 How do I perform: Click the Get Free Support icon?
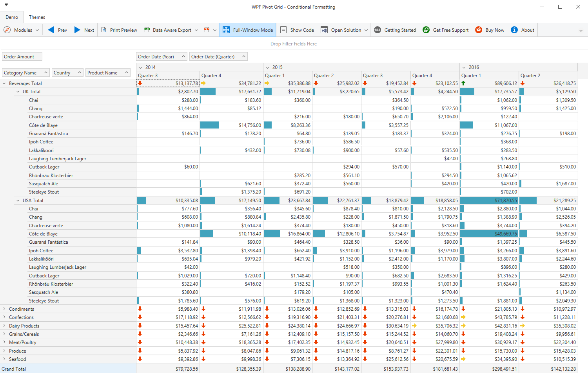coord(426,30)
